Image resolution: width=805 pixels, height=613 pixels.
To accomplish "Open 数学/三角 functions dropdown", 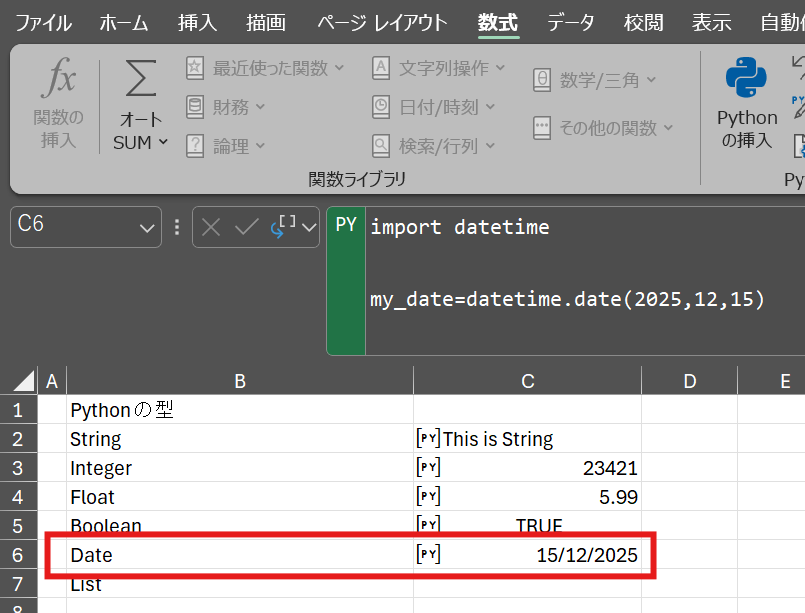I will (x=595, y=80).
